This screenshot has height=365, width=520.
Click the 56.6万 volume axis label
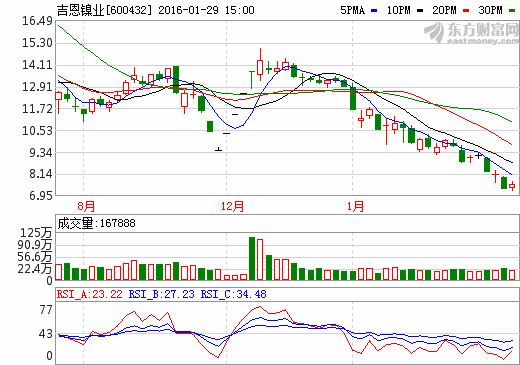35,257
